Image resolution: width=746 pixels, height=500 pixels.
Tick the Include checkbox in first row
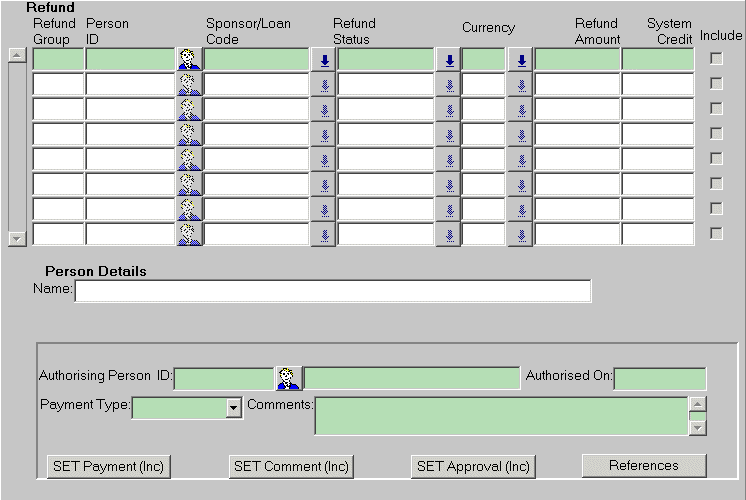716,59
